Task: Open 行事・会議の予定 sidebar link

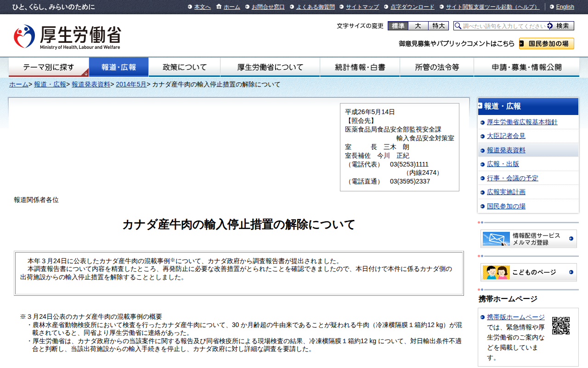Action: pyautogui.click(x=513, y=178)
